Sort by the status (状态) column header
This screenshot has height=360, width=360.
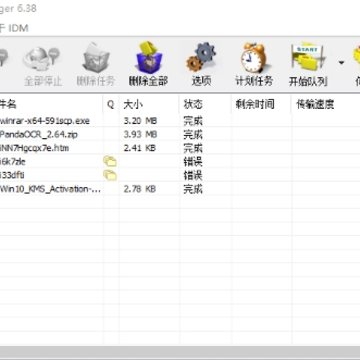click(205, 104)
